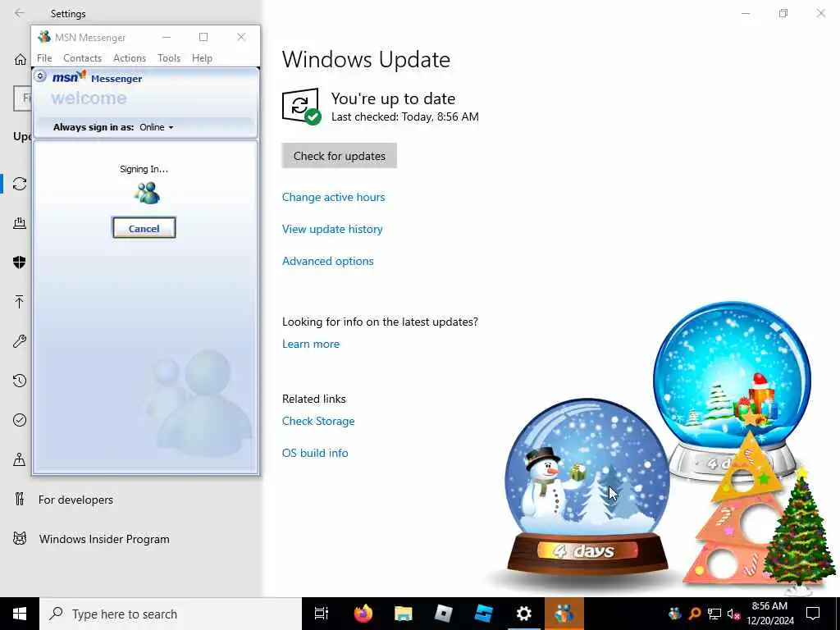840x630 pixels.
Task: Open the clock showing 8:56 AM
Action: 769,614
